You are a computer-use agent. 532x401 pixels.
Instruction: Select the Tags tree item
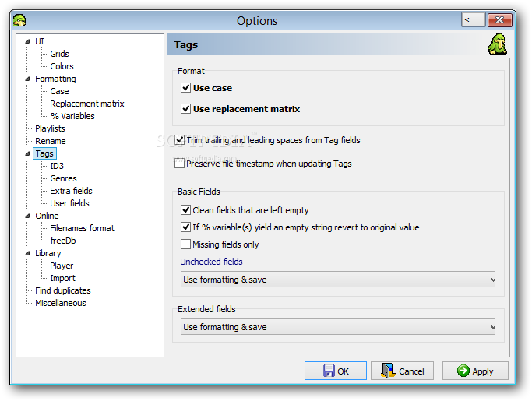click(44, 153)
